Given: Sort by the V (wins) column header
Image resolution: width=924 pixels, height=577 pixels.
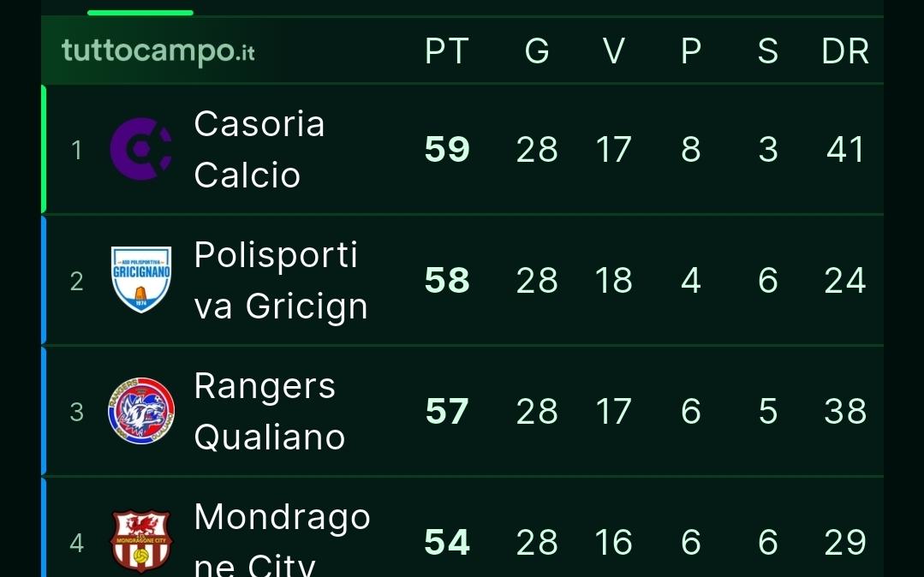Looking at the screenshot, I should [x=613, y=51].
